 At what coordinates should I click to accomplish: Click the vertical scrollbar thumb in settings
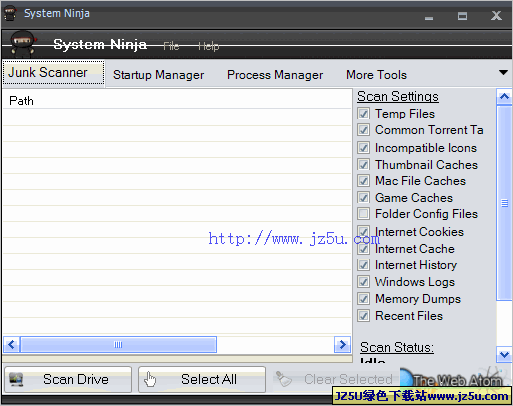(x=504, y=203)
